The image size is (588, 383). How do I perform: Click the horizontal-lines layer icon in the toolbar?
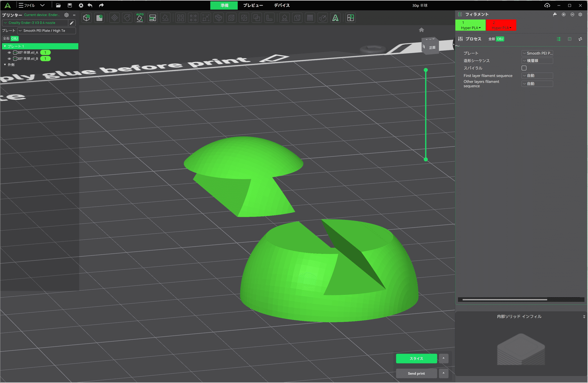tap(310, 18)
